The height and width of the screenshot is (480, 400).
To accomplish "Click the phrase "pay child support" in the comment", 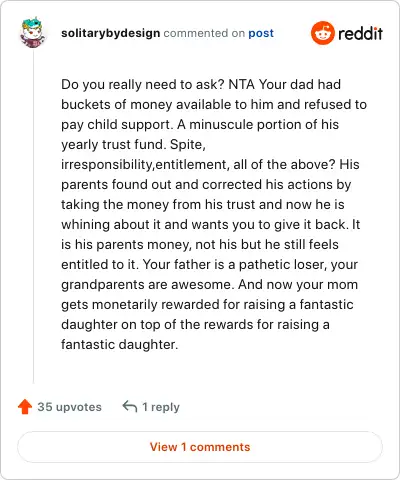I will click(116, 125).
